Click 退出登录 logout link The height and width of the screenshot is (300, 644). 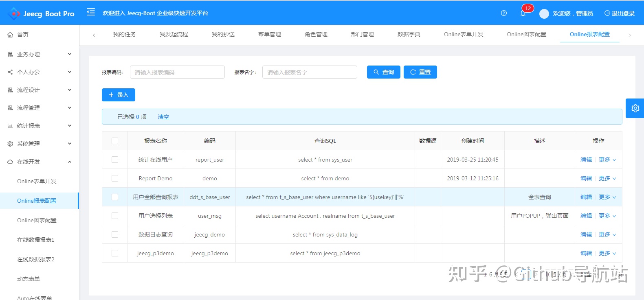pyautogui.click(x=620, y=13)
